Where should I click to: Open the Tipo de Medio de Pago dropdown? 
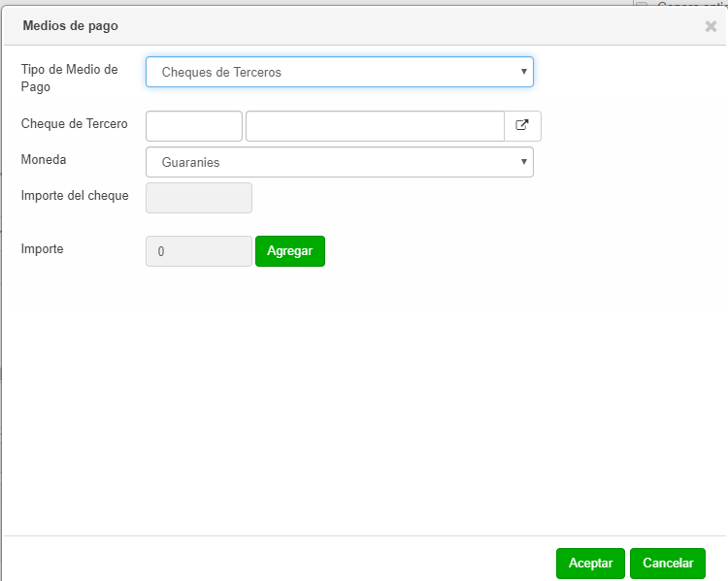[340, 72]
